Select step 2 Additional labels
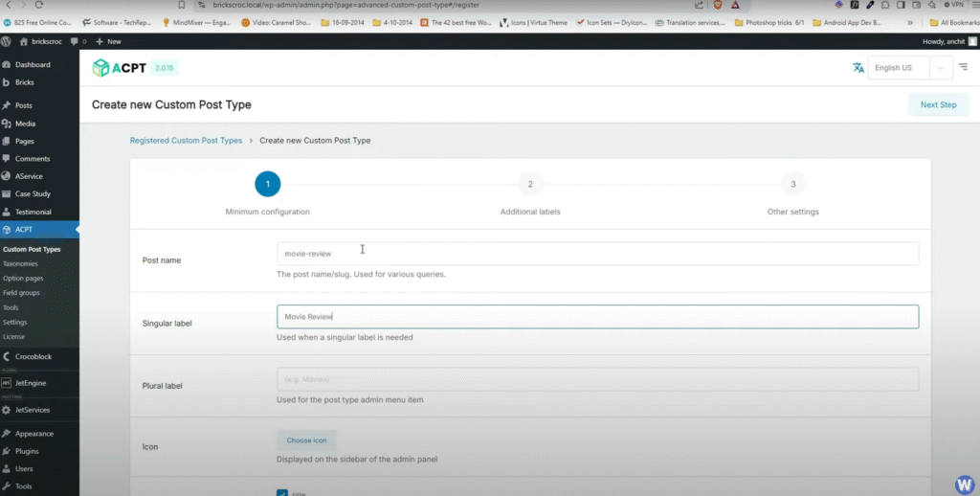 530,184
